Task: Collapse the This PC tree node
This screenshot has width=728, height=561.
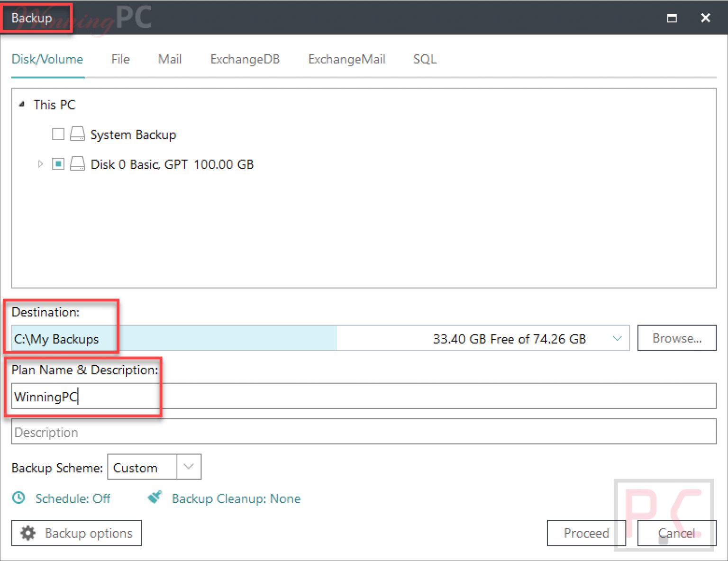Action: point(21,104)
